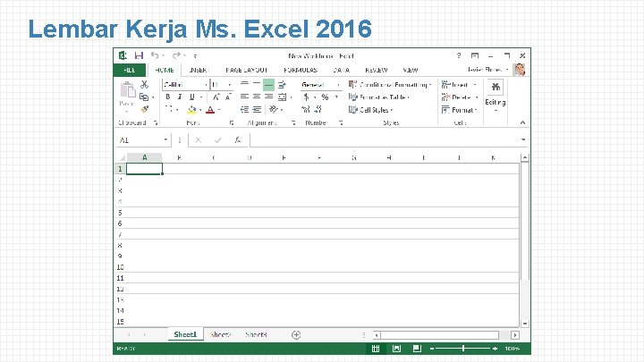Click the Copy icon
Screen dimensions: 644x362
144,97
